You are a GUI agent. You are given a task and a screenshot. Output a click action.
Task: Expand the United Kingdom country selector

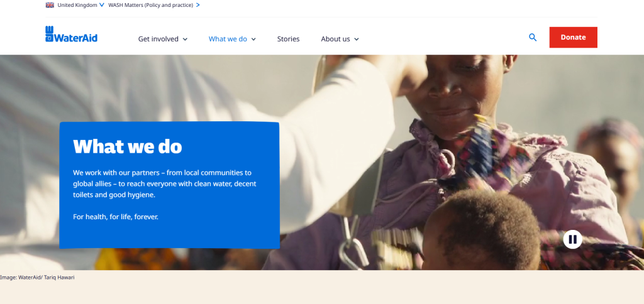point(102,5)
